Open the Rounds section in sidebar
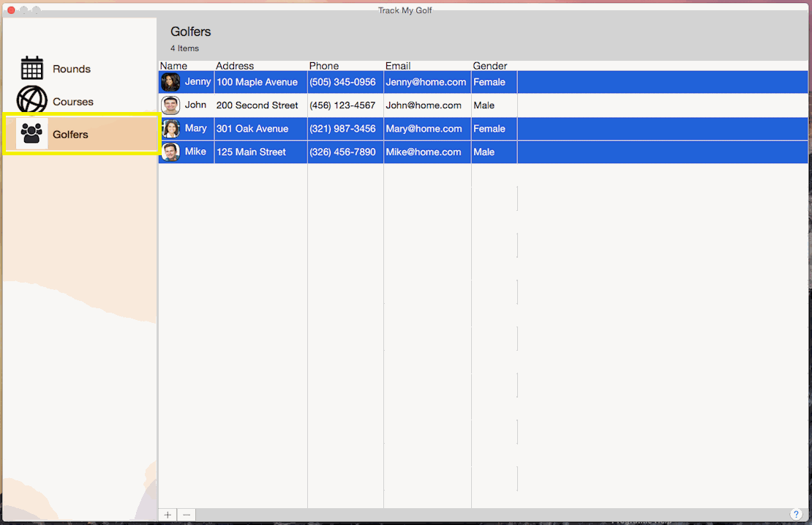Viewport: 812px width, 525px height. 72,69
